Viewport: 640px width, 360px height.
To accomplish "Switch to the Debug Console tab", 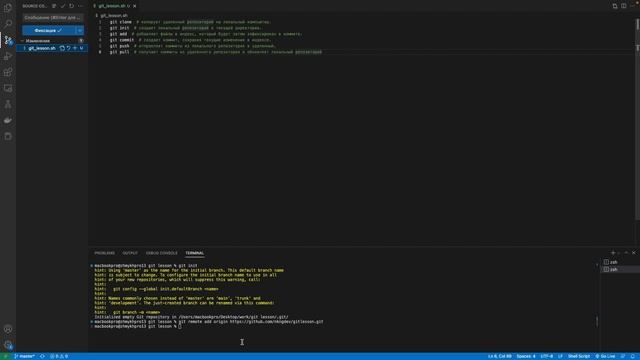I will 162,253.
